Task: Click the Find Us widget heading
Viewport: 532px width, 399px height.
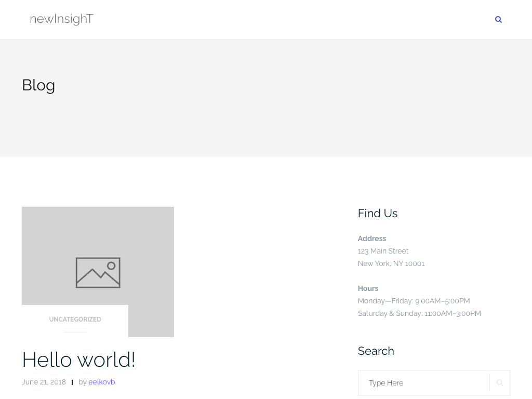Action: tap(377, 213)
